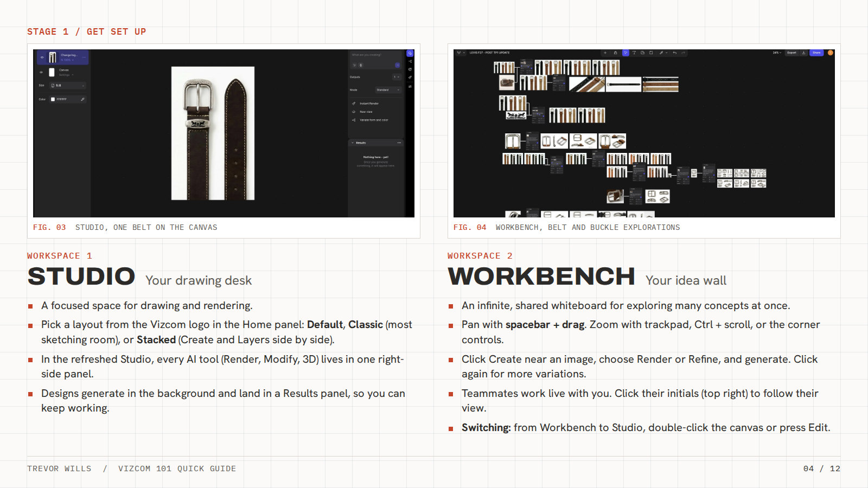Viewport: 868px width, 488px height.
Task: Click the redo arrow in Workbench toolbar
Action: point(684,53)
